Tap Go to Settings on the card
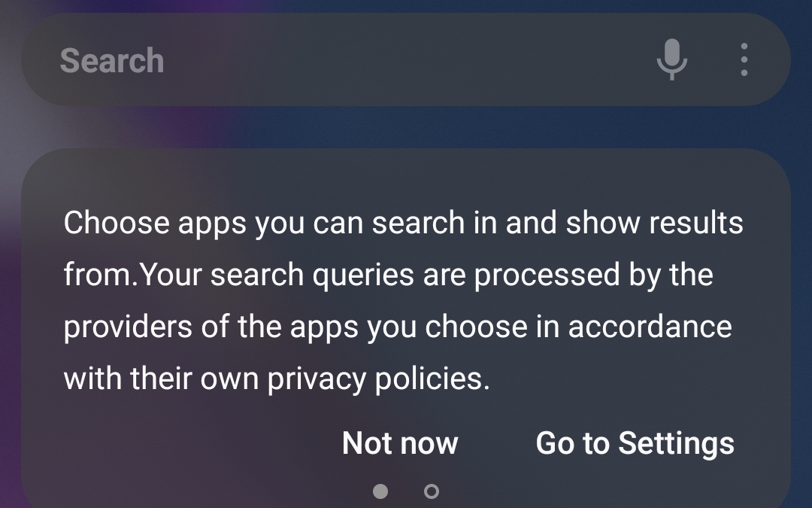This screenshot has height=508, width=812. pos(635,443)
